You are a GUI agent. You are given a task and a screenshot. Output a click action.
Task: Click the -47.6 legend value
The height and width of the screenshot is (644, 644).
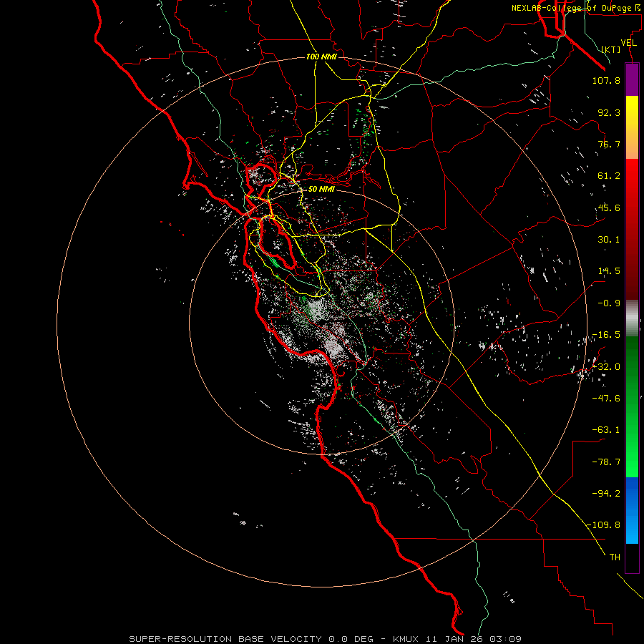(606, 399)
